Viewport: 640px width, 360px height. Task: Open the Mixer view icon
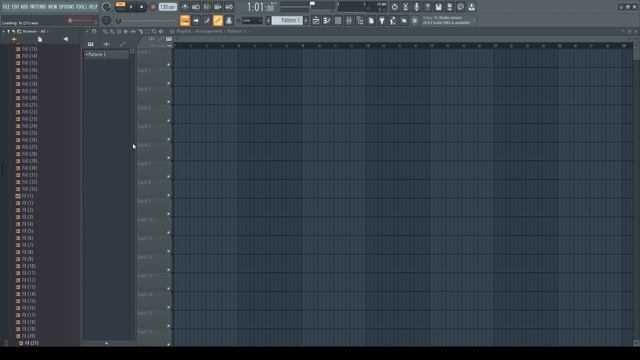click(349, 20)
